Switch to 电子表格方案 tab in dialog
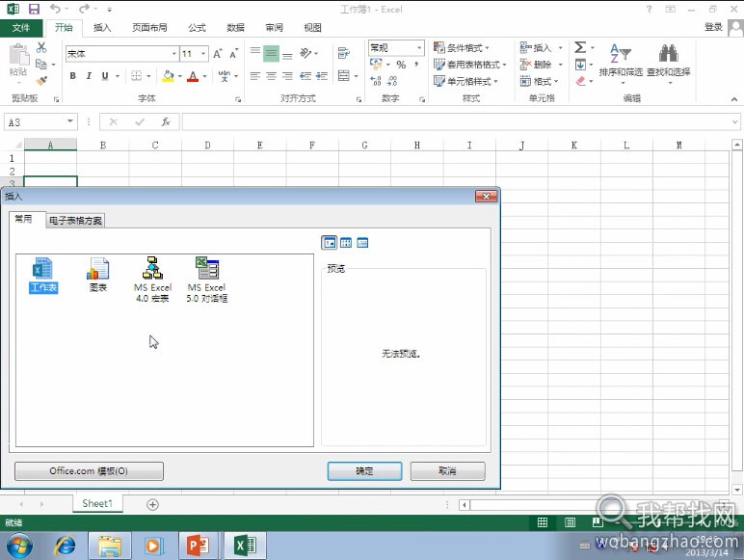 (x=75, y=220)
